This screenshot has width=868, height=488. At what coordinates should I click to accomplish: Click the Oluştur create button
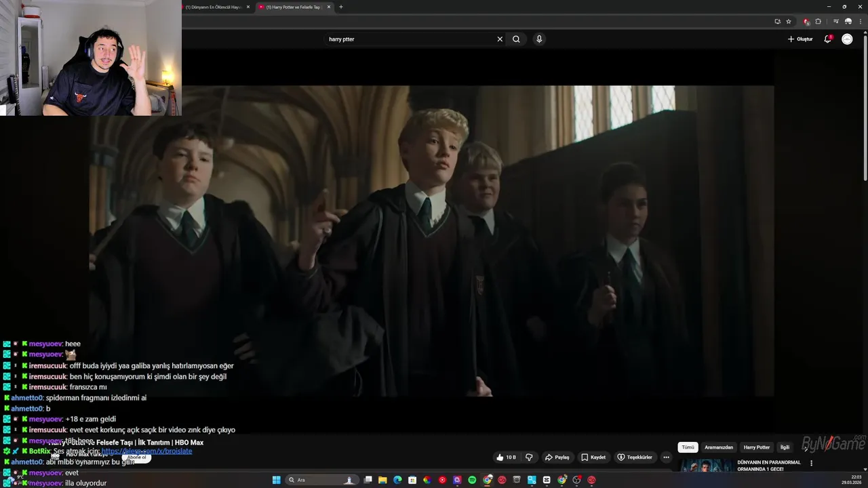(800, 39)
